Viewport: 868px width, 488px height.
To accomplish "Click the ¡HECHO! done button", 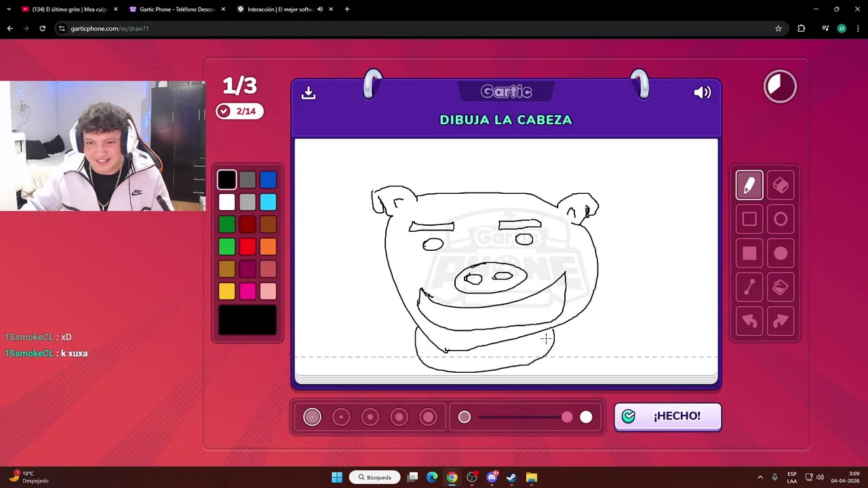I will click(668, 417).
